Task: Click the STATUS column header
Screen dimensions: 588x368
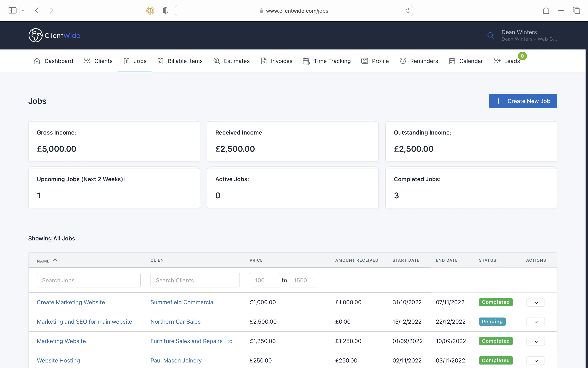Action: pyautogui.click(x=487, y=260)
